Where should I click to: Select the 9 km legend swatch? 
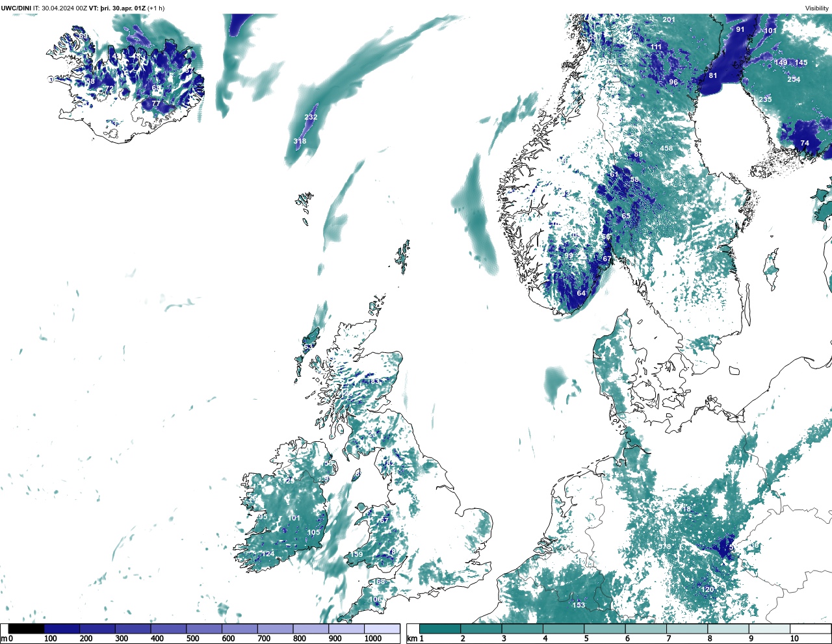[x=769, y=628]
